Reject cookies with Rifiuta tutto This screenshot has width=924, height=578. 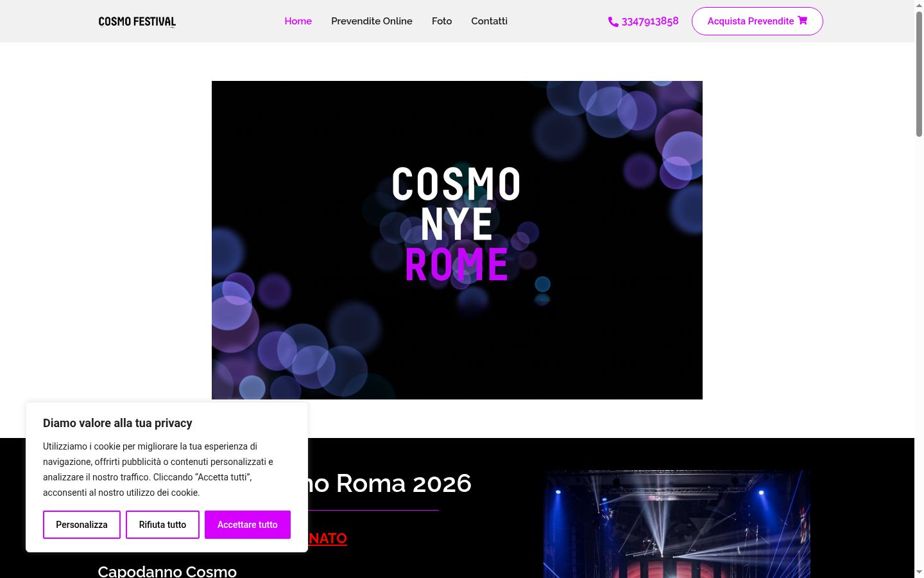[x=162, y=525]
